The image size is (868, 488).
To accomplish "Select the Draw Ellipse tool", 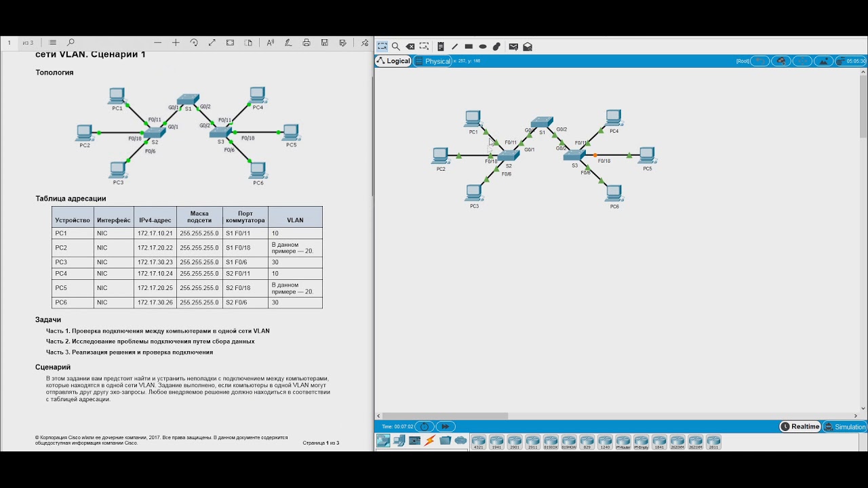I will coord(483,47).
